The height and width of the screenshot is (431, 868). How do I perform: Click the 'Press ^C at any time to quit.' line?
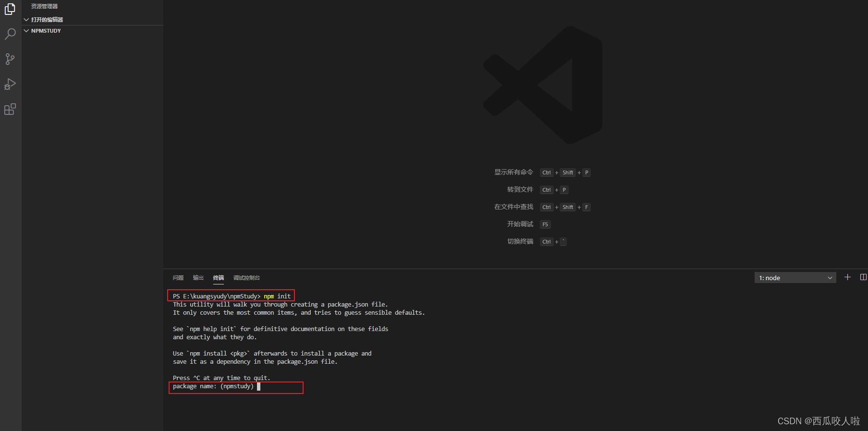221,378
